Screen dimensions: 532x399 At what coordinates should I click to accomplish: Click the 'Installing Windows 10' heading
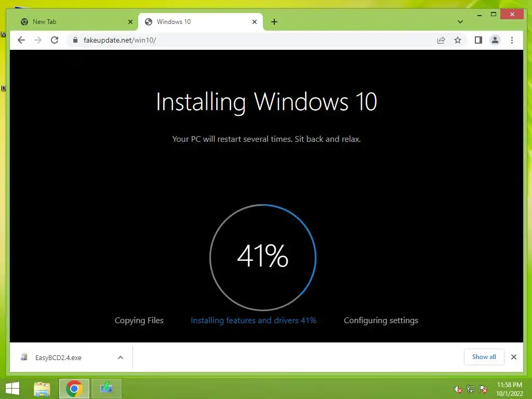click(267, 102)
